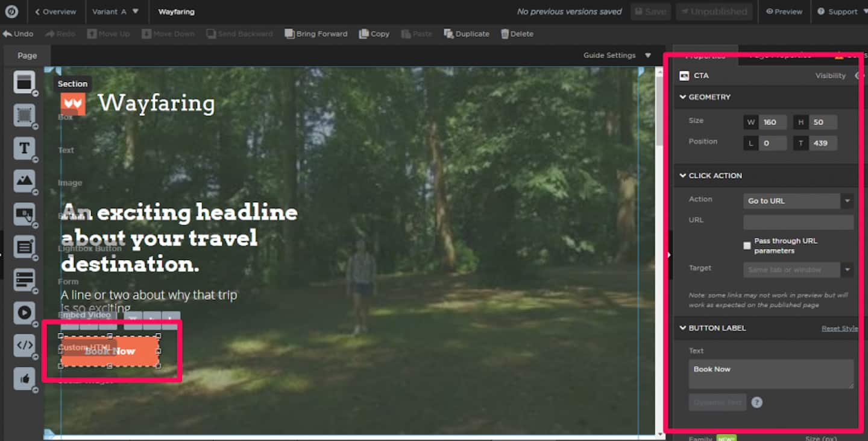This screenshot has height=441, width=868.
Task: Click the Reset Style link
Action: coord(839,328)
